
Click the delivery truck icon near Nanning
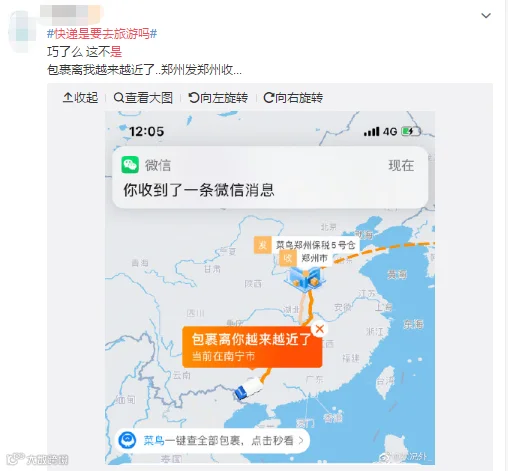249,388
